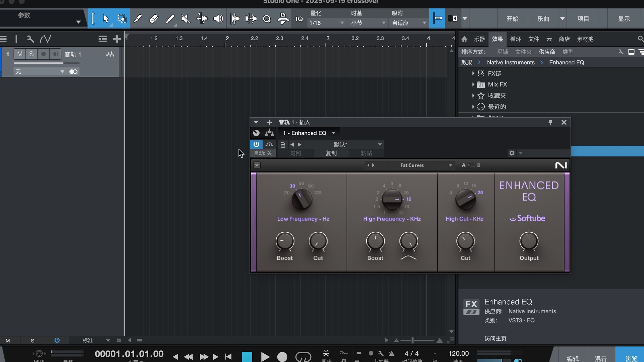644x362 pixels.
Task: Select the Range tool
Action: click(122, 18)
